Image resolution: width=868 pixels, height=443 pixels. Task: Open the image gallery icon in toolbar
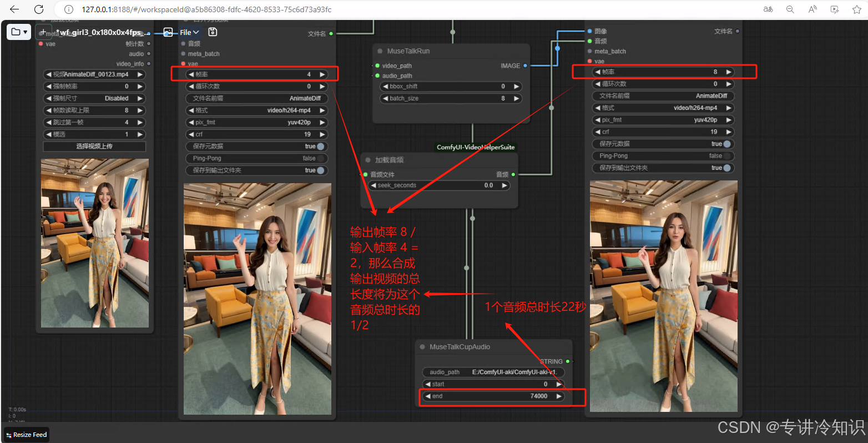(x=168, y=32)
